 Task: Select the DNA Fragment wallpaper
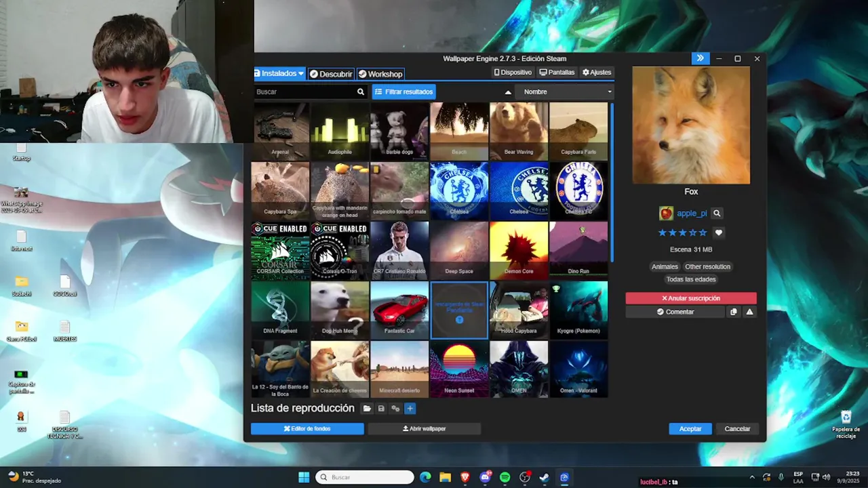click(281, 310)
